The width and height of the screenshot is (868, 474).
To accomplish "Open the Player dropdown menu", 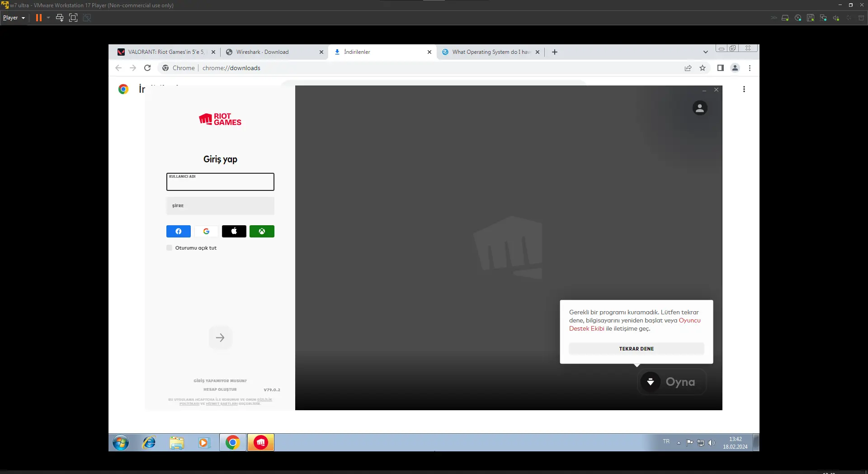I will [14, 18].
